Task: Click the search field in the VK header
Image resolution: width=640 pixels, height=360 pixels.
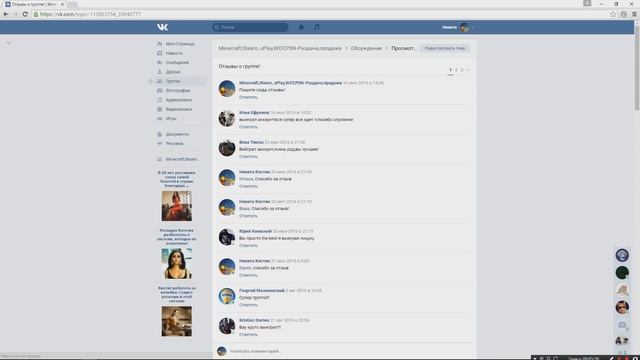Action: 250,27
